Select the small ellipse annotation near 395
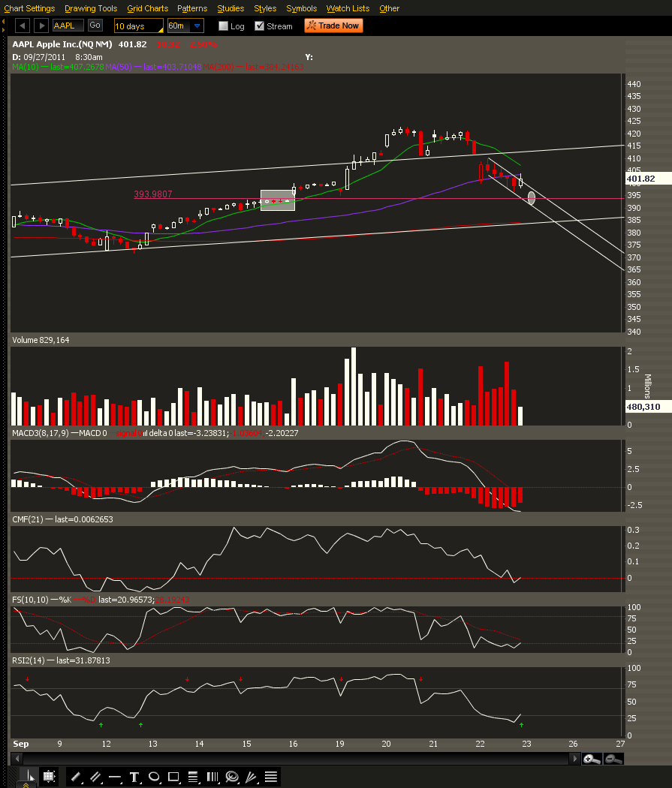Image resolution: width=672 pixels, height=788 pixels. [x=532, y=197]
